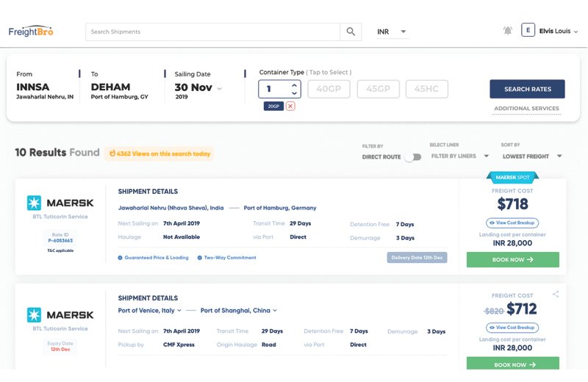Screen dimensions: 588x382
Task: Click Maersk star logo in second result
Action: (x=34, y=315)
